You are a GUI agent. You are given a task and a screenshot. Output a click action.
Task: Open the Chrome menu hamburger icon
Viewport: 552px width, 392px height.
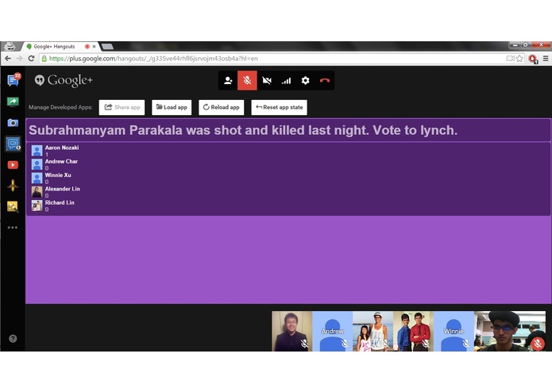click(x=546, y=59)
